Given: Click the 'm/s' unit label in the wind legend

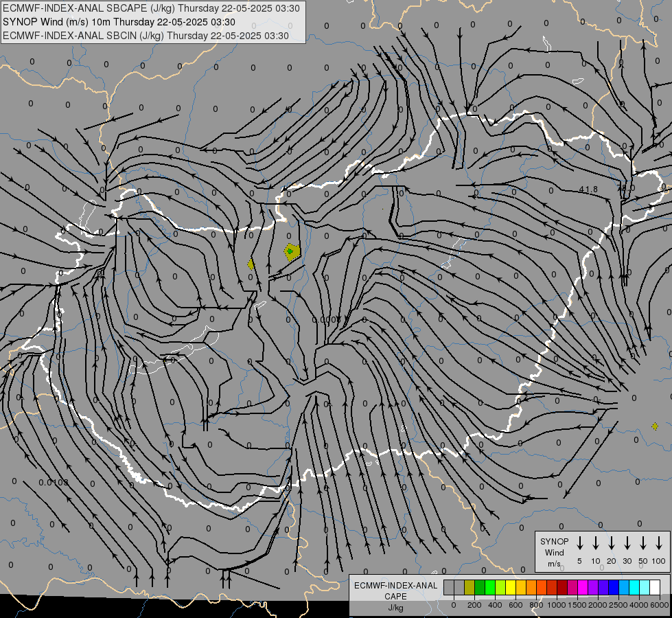Looking at the screenshot, I should click(x=554, y=564).
